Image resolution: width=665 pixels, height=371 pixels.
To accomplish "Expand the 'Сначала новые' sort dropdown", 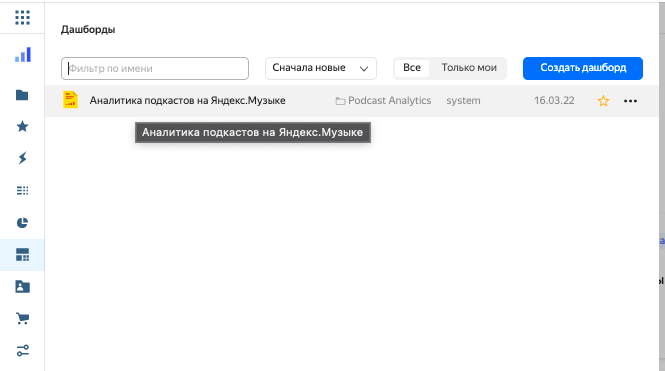I will [321, 68].
